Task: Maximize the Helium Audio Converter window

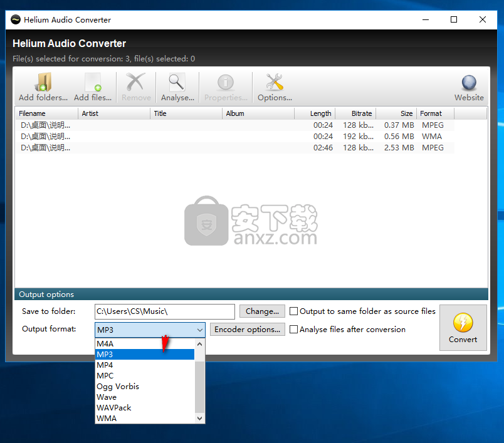Action: click(454, 19)
